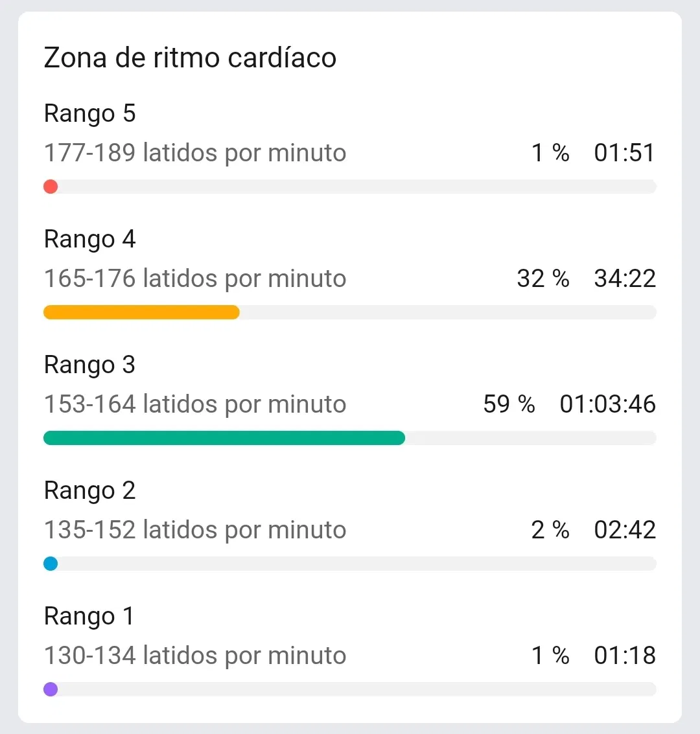Click the purple Rango 1 dot indicator
The height and width of the screenshot is (734, 700).
coord(51,689)
